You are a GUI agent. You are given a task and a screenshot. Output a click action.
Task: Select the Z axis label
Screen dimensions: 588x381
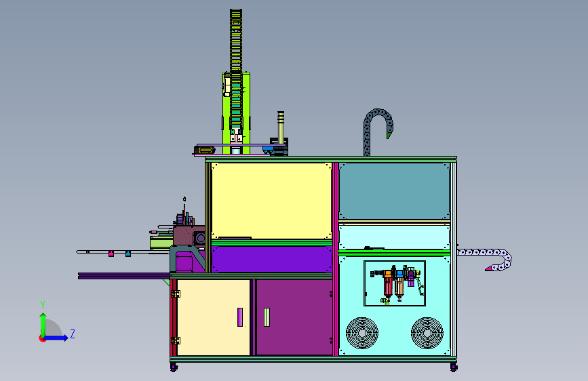[73, 334]
